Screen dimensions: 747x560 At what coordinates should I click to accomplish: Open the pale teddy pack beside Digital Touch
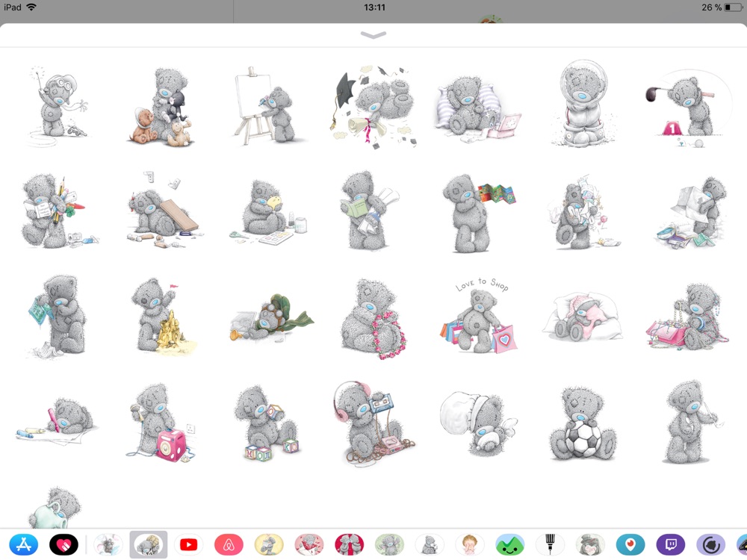pos(108,545)
